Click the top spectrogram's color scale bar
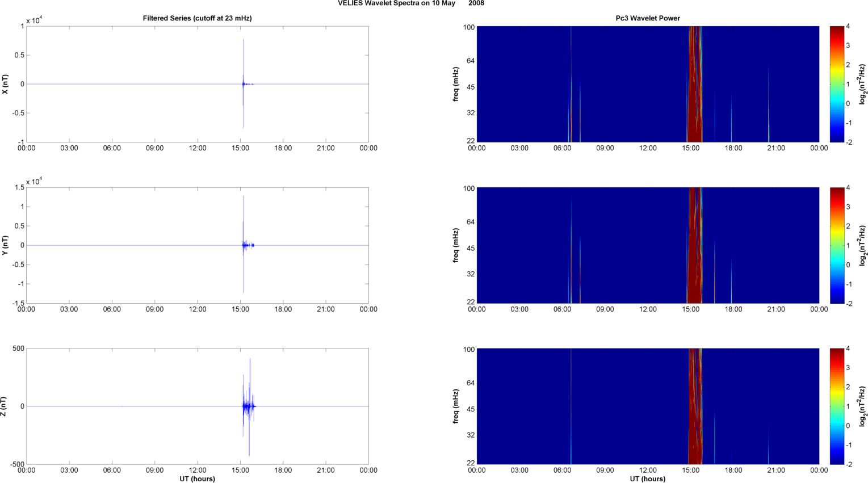Viewport: 868px width, 483px height. [x=837, y=84]
